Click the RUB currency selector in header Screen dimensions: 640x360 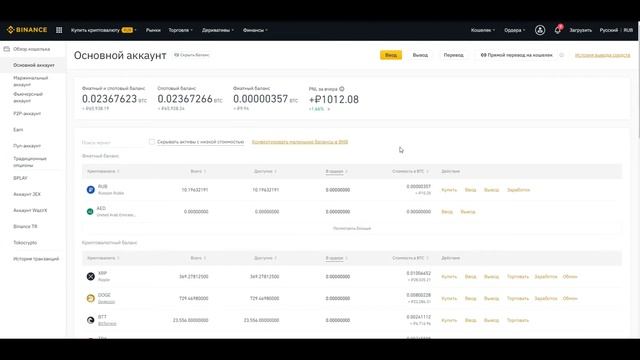(628, 30)
